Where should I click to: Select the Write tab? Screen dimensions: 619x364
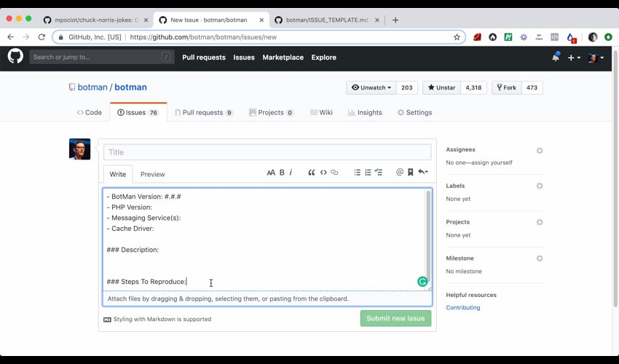click(x=118, y=174)
